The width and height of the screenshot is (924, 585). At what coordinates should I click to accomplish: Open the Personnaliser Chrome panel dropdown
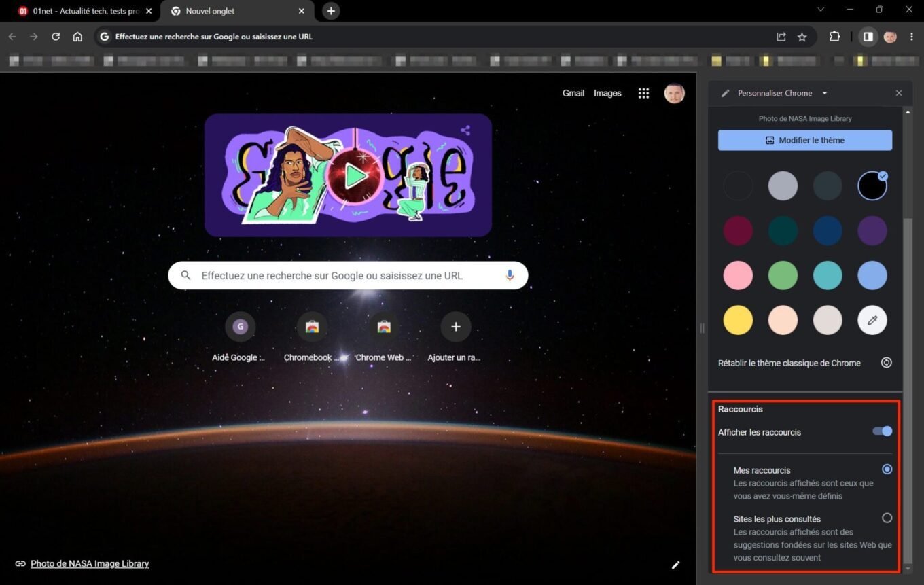pos(825,93)
